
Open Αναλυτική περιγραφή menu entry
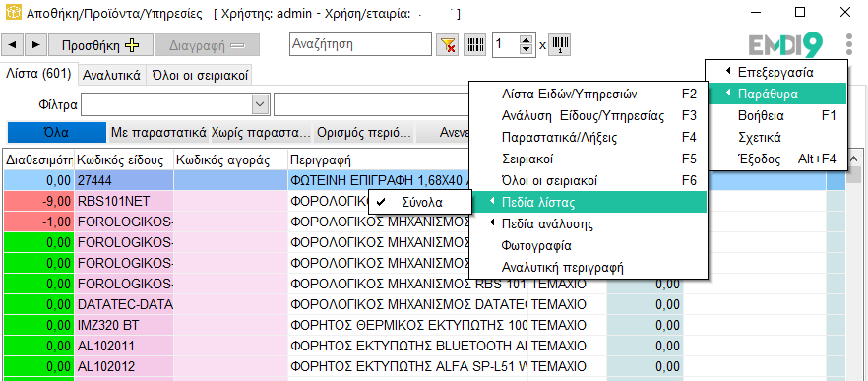coord(589,268)
